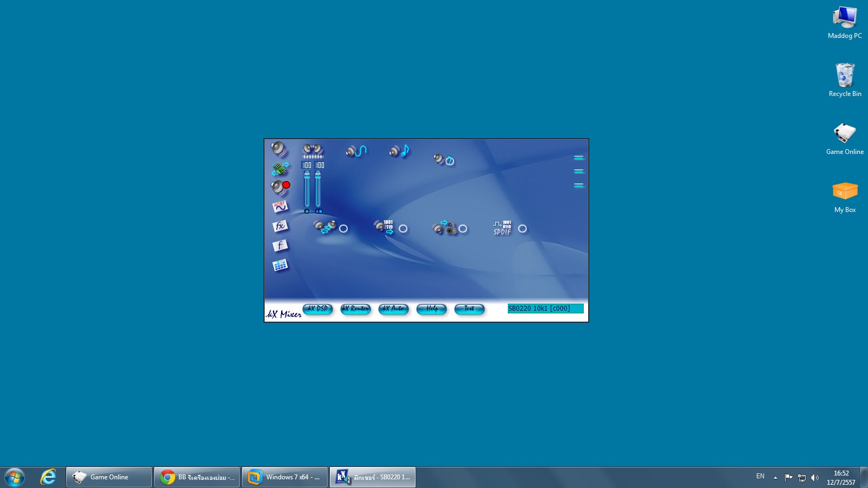Click the kX Auto button
868x488 pixels.
[394, 309]
